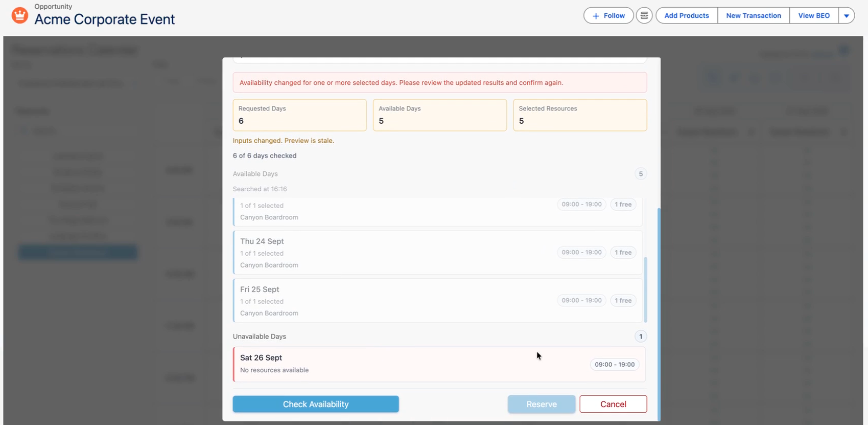Click the 1 free badge for Fri 25 Sept
Image resolution: width=868 pixels, height=425 pixels.
point(623,300)
